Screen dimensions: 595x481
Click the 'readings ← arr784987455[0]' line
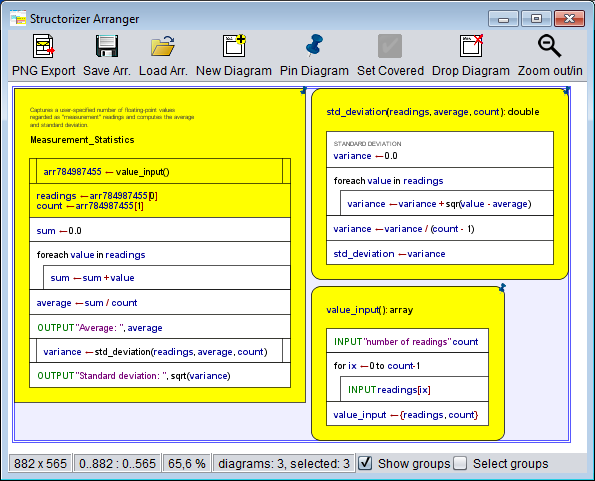pos(97,196)
